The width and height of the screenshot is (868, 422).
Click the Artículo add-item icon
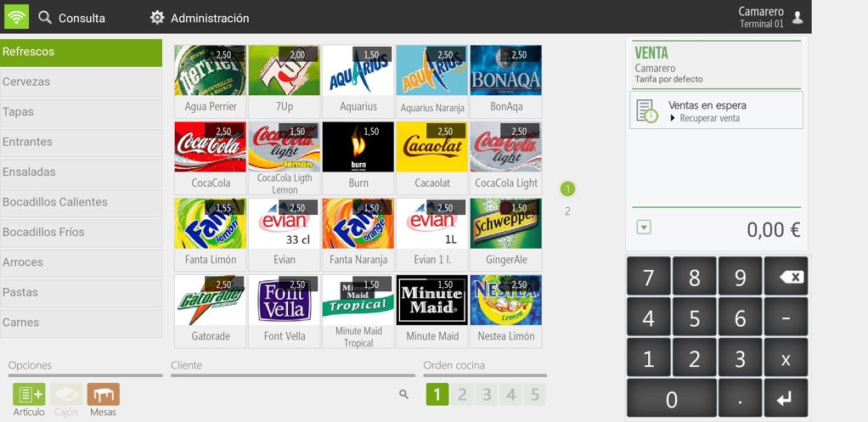tap(29, 394)
